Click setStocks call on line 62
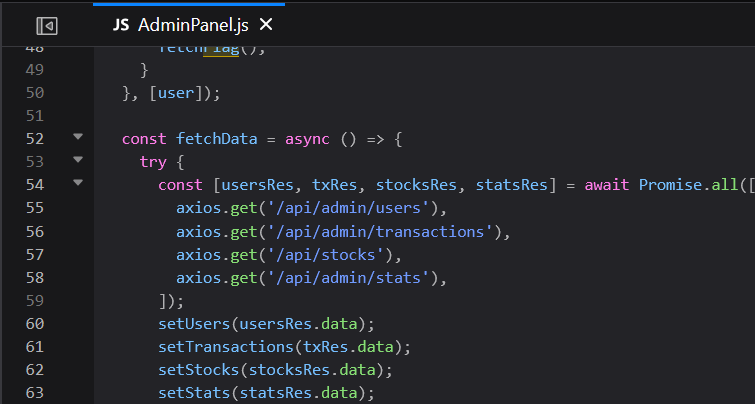 point(199,369)
